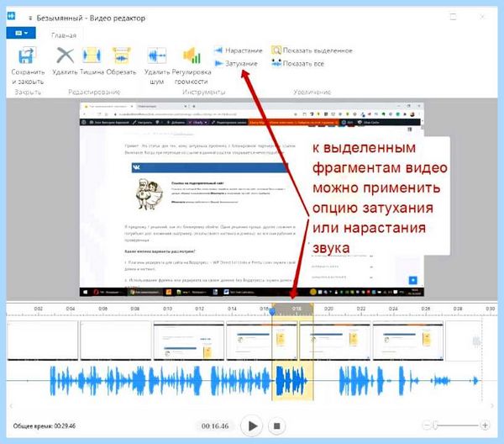504x444 pixels.
Task: Apply Затухание fade-out effect
Action: coord(236,64)
